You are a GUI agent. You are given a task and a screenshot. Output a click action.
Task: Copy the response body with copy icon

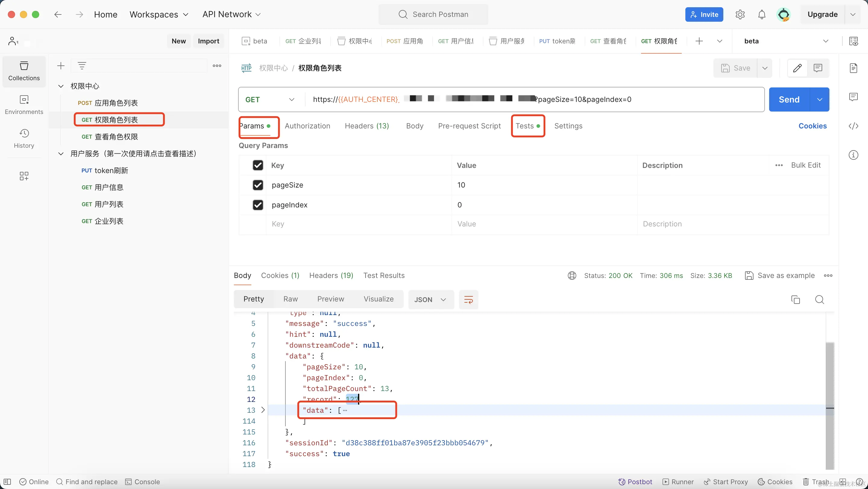point(795,299)
